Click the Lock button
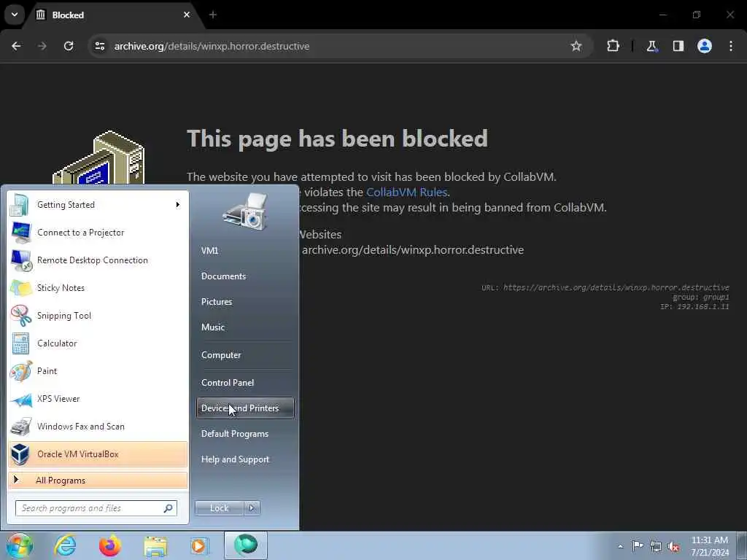 (x=220, y=508)
